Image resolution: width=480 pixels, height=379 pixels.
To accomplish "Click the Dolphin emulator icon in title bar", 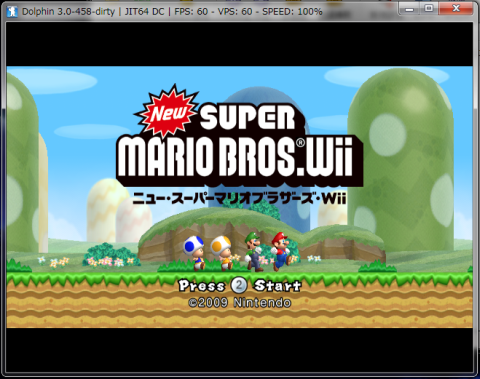I will click(x=12, y=11).
